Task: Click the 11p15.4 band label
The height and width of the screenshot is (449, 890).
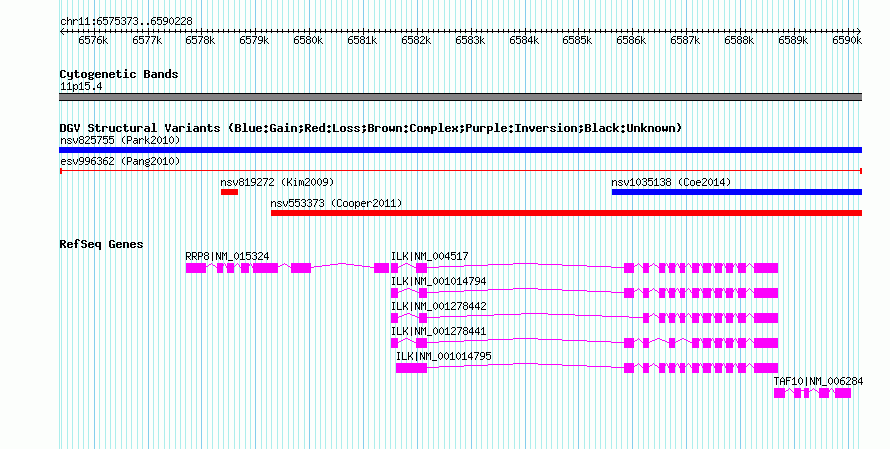Action: [81, 87]
